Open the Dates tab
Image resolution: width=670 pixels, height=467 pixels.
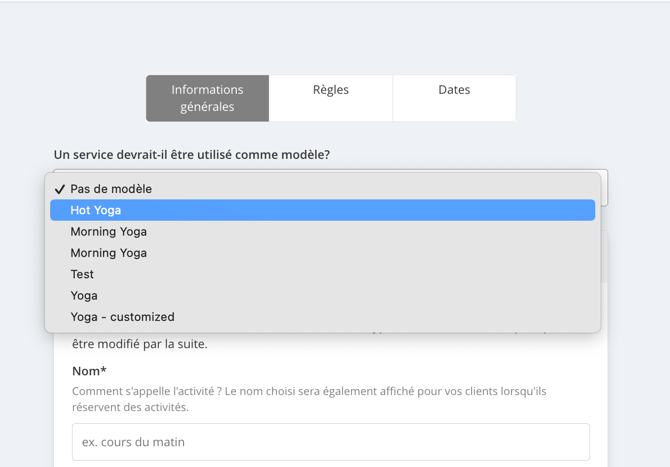pos(454,98)
